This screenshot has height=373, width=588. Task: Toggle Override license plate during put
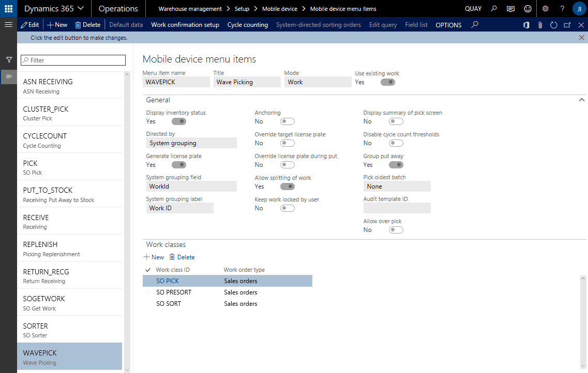[x=287, y=165]
